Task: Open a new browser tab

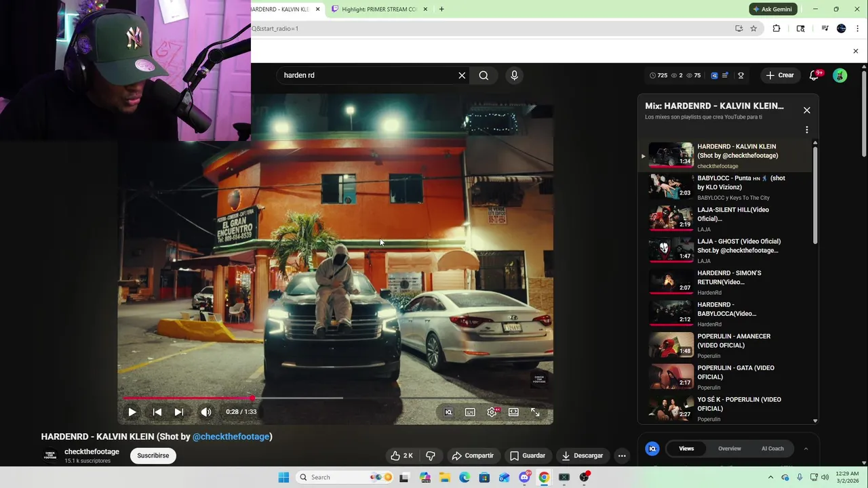Action: pyautogui.click(x=441, y=9)
